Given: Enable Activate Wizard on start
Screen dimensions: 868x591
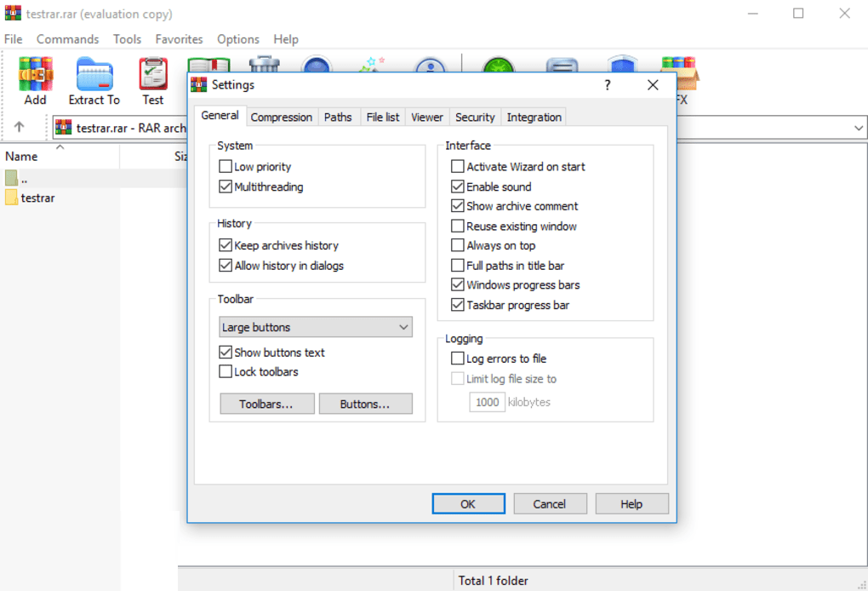Looking at the screenshot, I should [457, 166].
